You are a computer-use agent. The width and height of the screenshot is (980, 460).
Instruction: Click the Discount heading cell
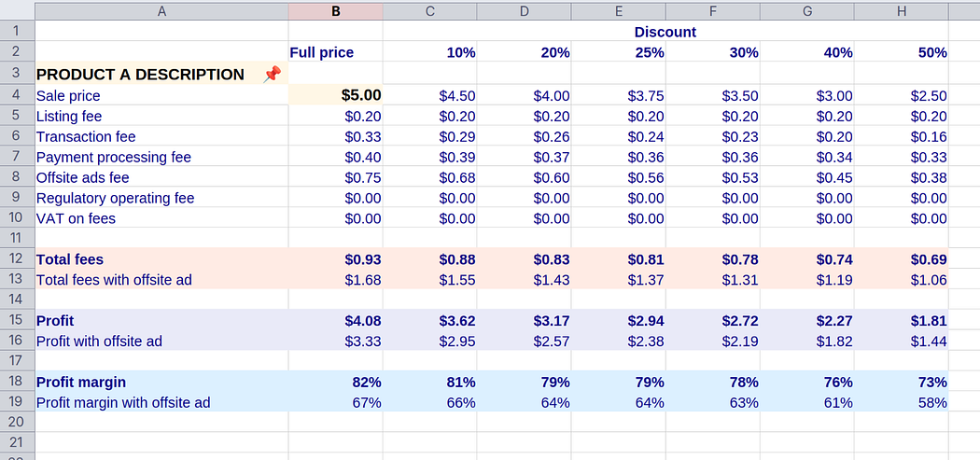[x=665, y=31]
